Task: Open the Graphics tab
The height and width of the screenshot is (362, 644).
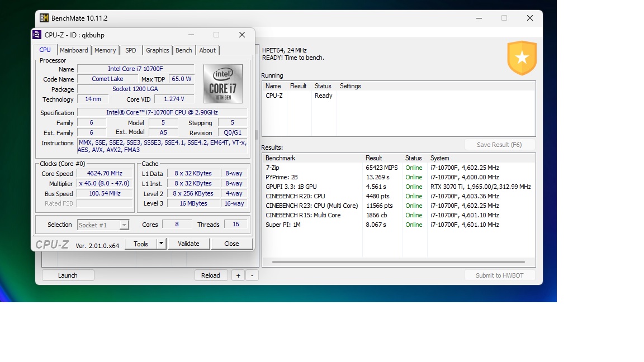Action: tap(157, 50)
